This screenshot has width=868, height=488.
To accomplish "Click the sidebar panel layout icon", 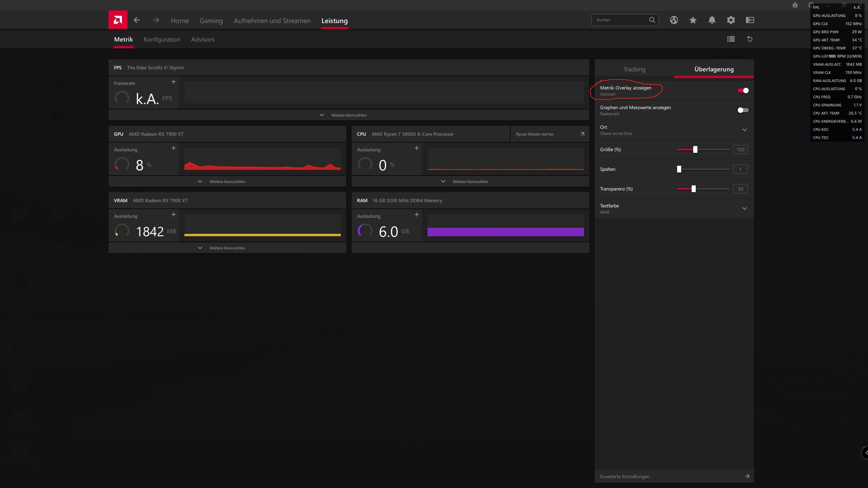I will 750,20.
